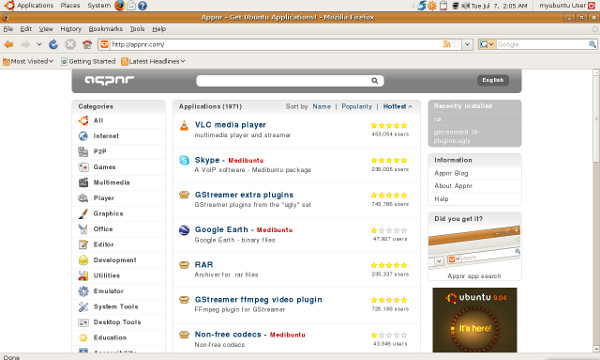Click the shutdown power icon in the top panel

coord(592,6)
